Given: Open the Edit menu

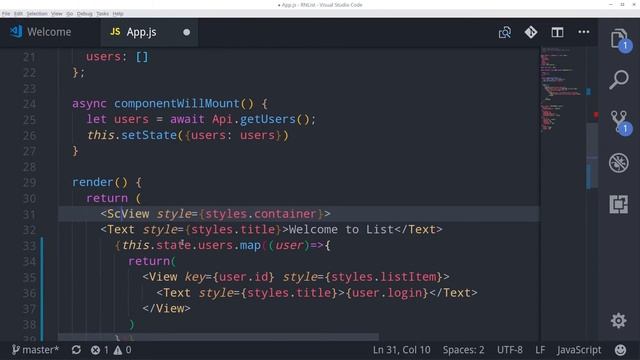Looking at the screenshot, I should click(x=18, y=13).
